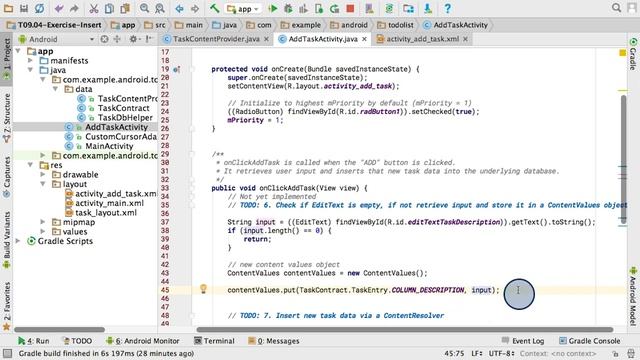Build the project with the hammer icon
Image resolution: width=640 pixels, height=360 pixels.
(214, 8)
